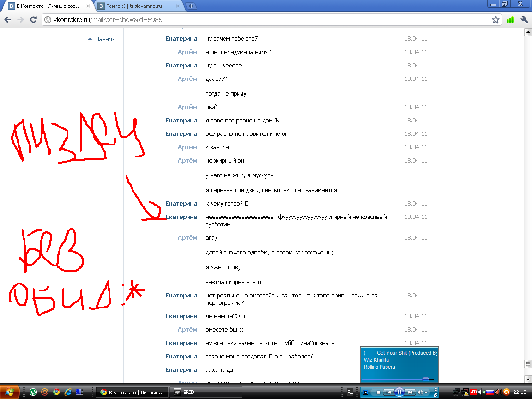Click Екатерина next to 'к чему готов?:D'
The height and width of the screenshot is (399, 532).
(x=181, y=204)
